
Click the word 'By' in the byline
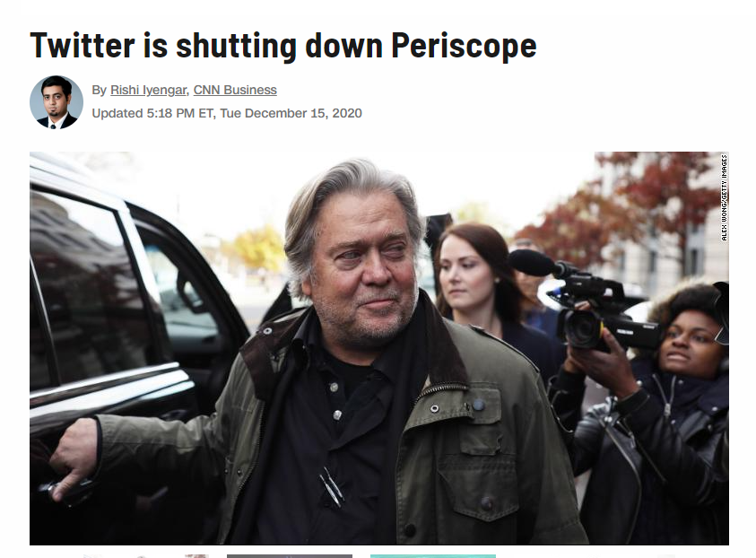[99, 91]
